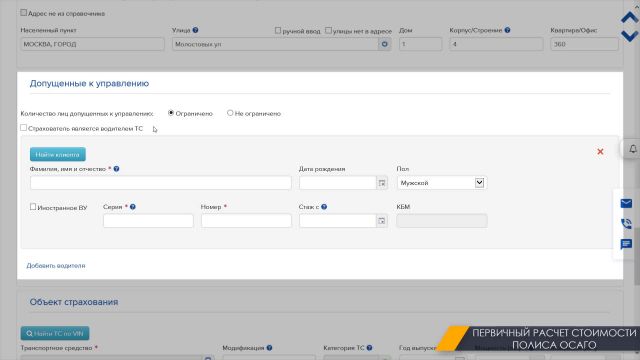Open the chat message icon
This screenshot has height=360, width=640.
(x=626, y=244)
